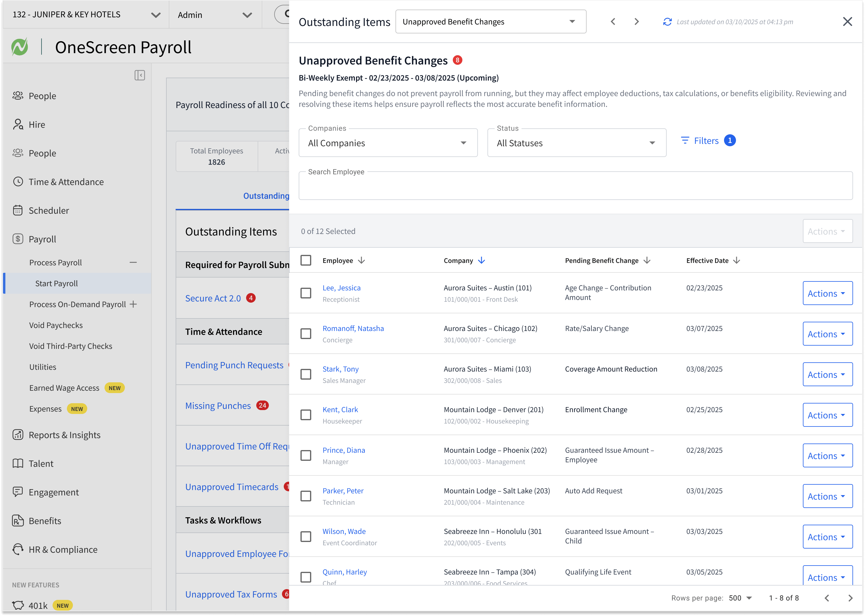Open Void Paychecks in the sidebar

tap(56, 325)
